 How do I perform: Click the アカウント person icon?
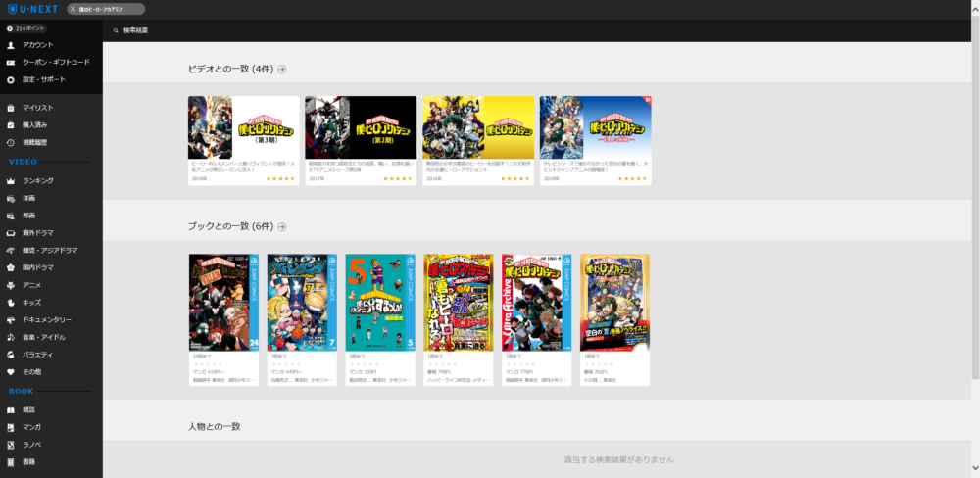(x=11, y=45)
